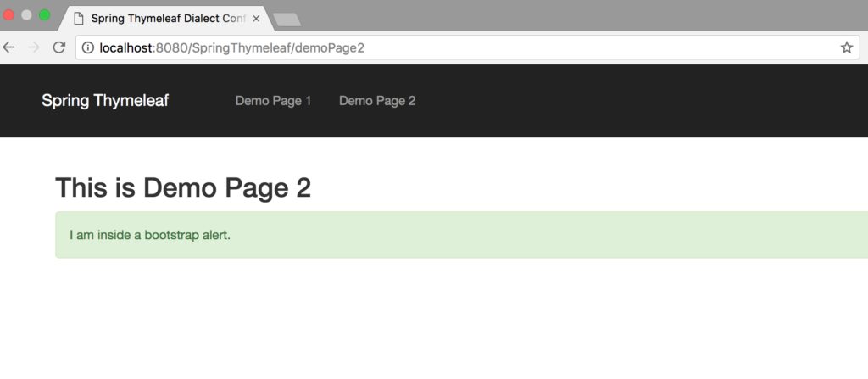Click the browser Back arrow button
The height and width of the screenshot is (379, 868).
point(9,47)
